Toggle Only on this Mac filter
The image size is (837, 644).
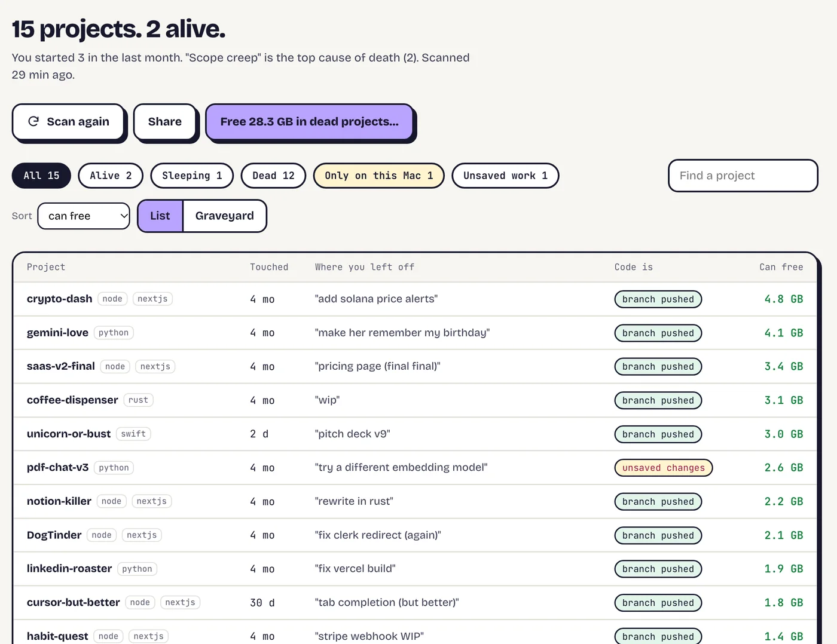coord(379,176)
